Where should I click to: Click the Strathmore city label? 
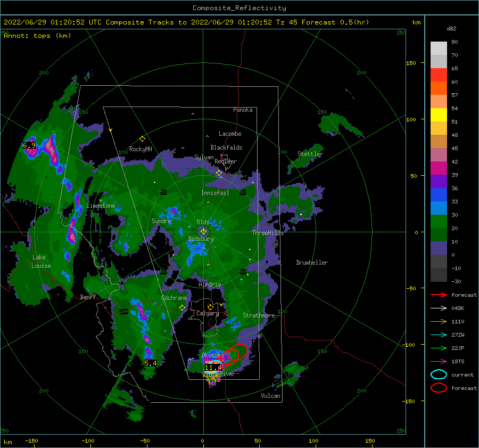pos(259,315)
